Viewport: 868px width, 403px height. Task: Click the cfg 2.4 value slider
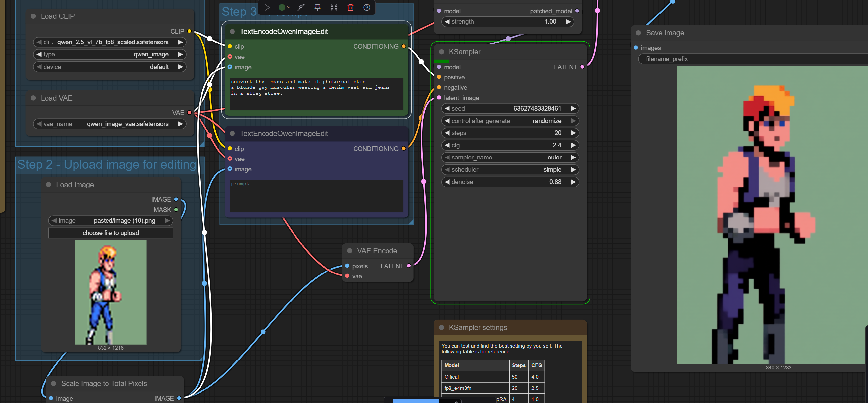(x=510, y=145)
